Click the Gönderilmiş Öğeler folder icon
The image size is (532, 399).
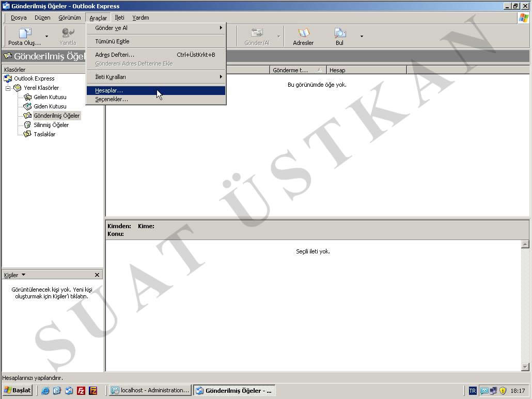pos(27,116)
